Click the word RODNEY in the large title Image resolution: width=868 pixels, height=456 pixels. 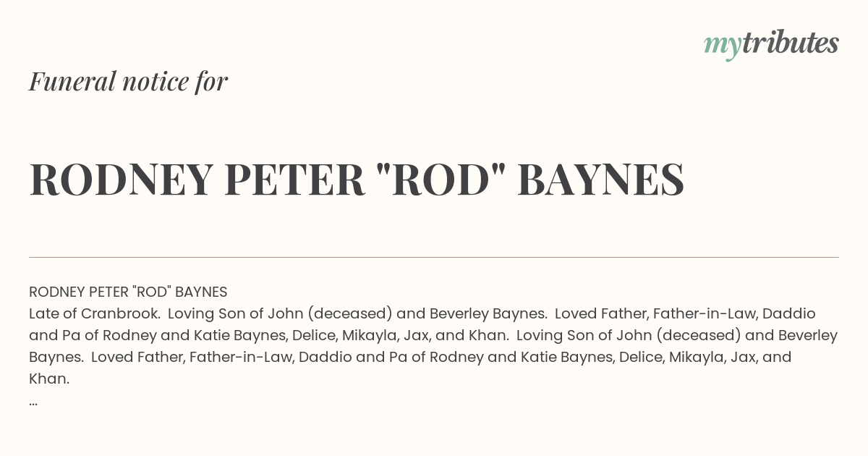pyautogui.click(x=122, y=180)
